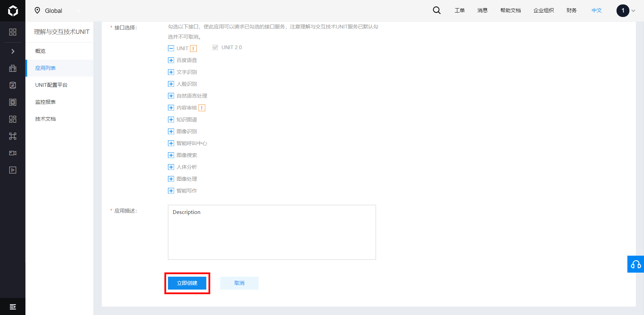Click the nested-squares icon in the sidebar
The height and width of the screenshot is (315, 644).
[13, 102]
